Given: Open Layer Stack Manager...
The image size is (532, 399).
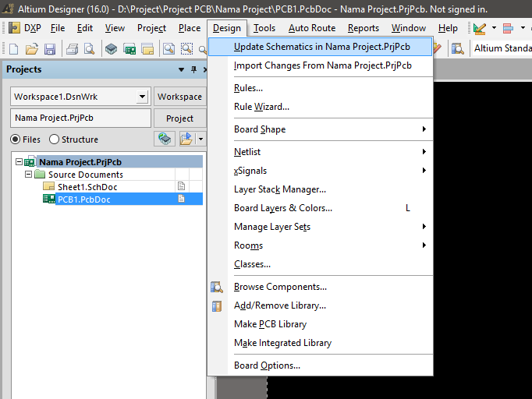Looking at the screenshot, I should coord(320,189).
